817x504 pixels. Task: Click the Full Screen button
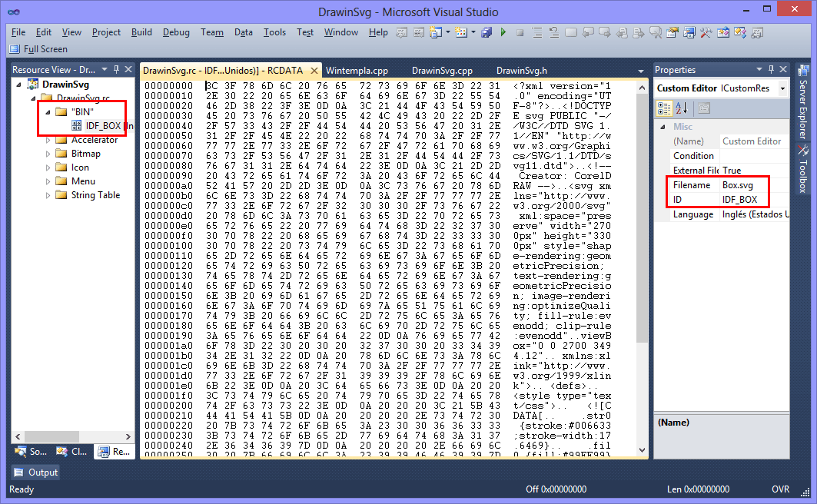[38, 49]
